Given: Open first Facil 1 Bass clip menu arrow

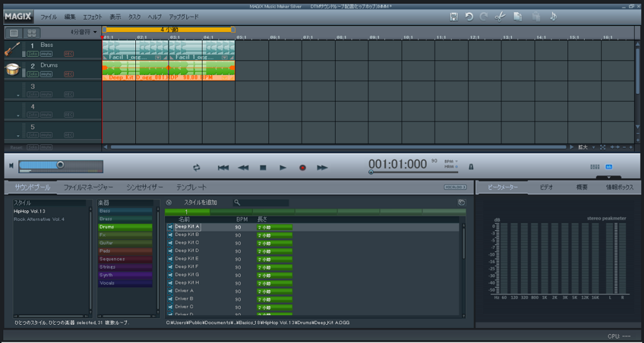Looking at the screenshot, I should 158,57.
